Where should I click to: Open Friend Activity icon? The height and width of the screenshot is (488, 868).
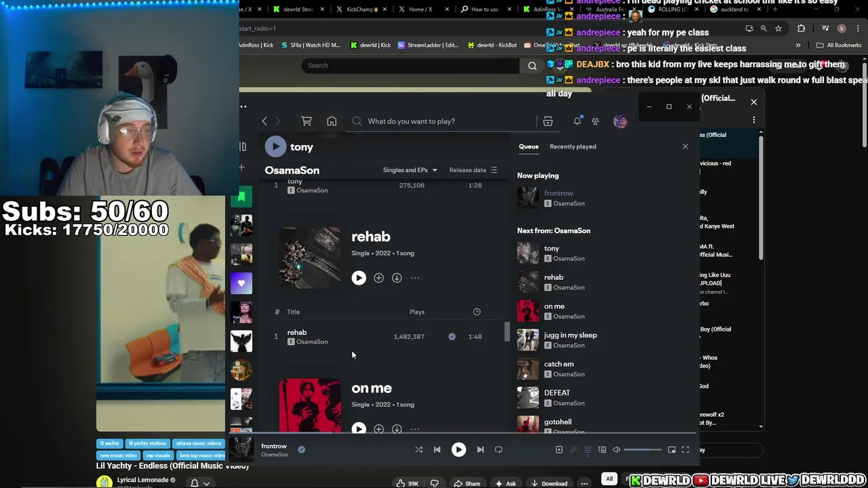coord(595,121)
